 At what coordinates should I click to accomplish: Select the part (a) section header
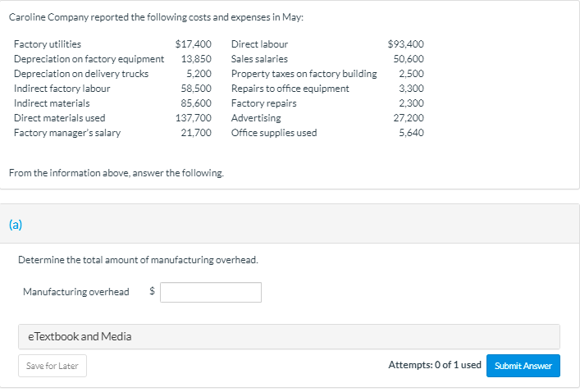point(15,222)
